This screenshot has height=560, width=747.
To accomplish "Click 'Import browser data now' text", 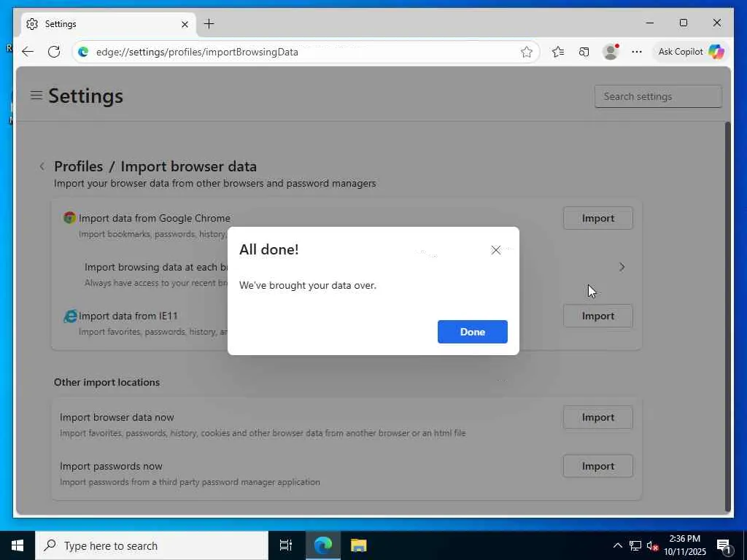I will 117,417.
